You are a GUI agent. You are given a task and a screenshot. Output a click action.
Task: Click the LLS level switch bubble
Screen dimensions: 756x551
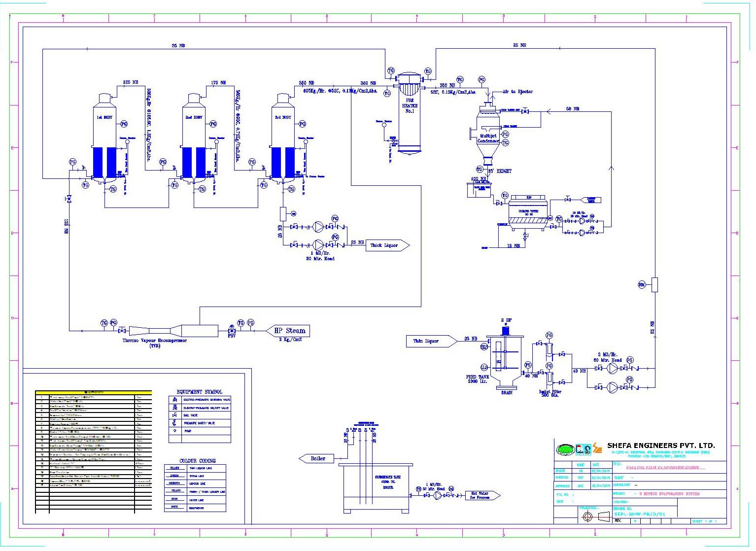coord(484,367)
